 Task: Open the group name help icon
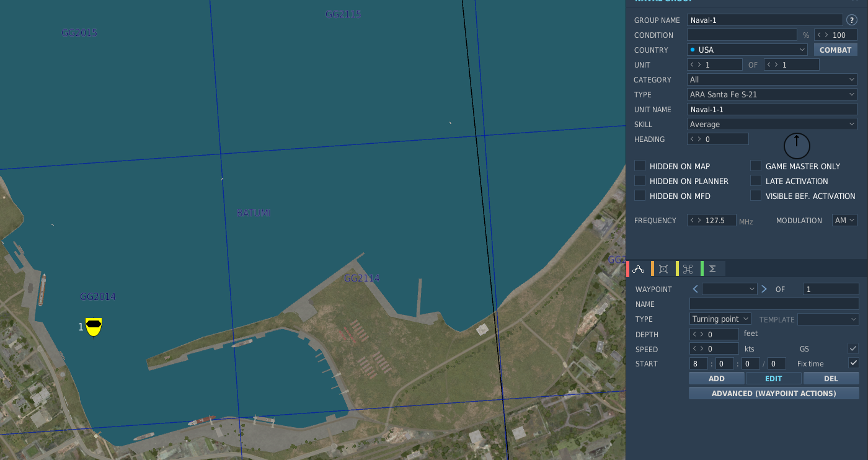pos(852,20)
